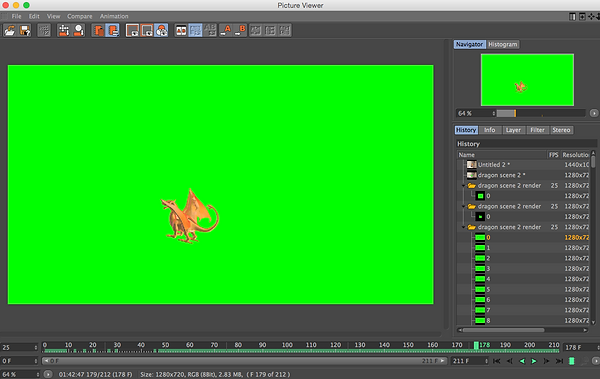Image resolution: width=600 pixels, height=379 pixels.
Task: Switch to the Stereo tab
Action: pyautogui.click(x=561, y=130)
